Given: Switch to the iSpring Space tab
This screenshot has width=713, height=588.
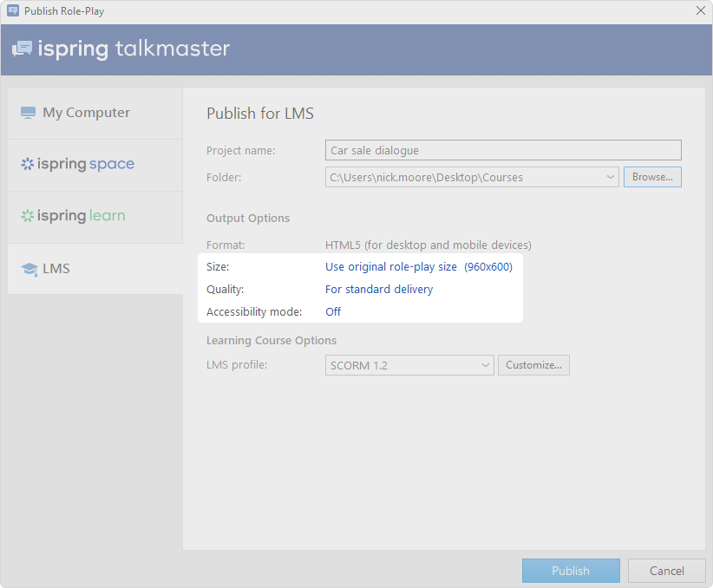Looking at the screenshot, I should coord(86,164).
